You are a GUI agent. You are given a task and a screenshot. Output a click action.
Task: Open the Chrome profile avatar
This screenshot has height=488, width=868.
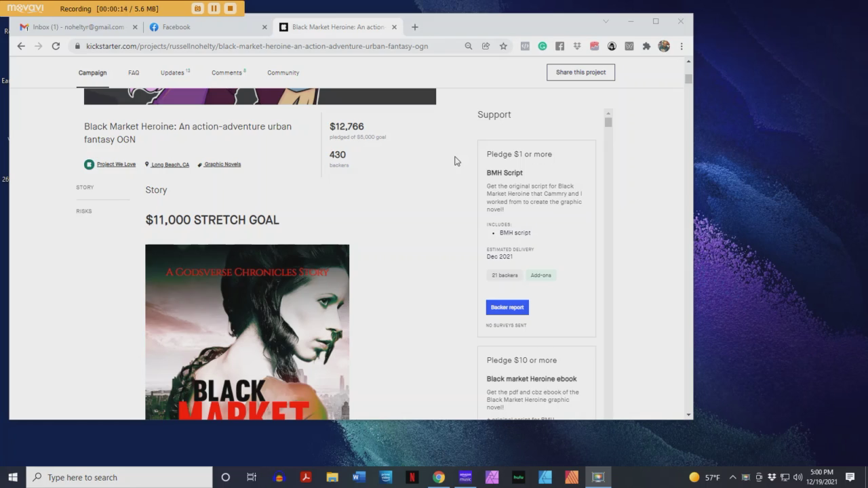(664, 46)
